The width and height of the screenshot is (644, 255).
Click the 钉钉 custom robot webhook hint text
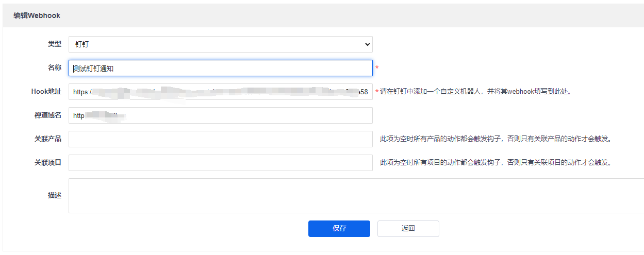475,92
